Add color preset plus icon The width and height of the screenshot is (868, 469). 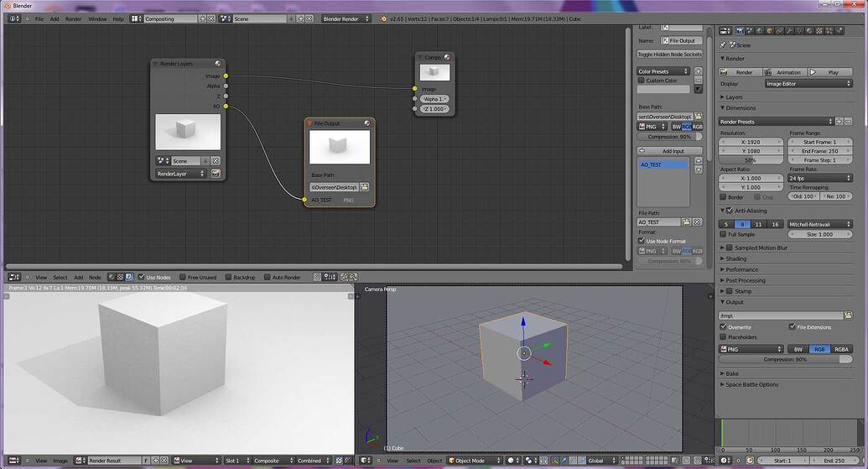pos(698,70)
